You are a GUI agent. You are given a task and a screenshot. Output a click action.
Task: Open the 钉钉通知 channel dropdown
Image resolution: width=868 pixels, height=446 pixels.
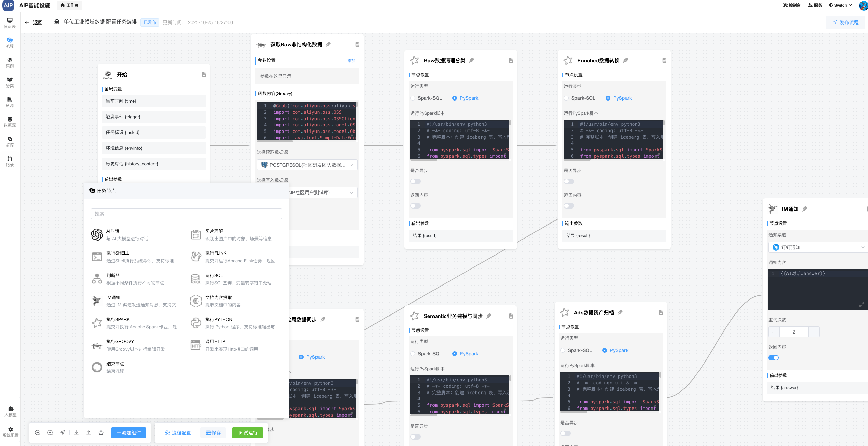pos(818,247)
